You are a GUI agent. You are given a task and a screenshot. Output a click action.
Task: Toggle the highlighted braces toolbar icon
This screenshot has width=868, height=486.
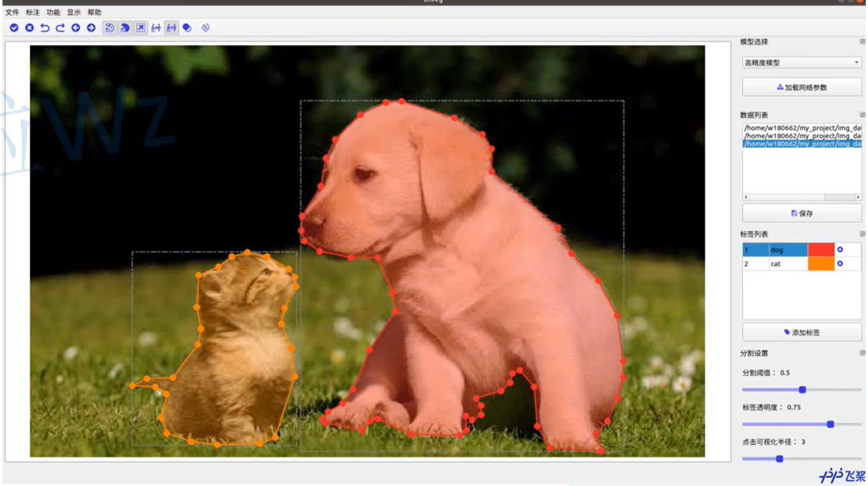click(171, 28)
